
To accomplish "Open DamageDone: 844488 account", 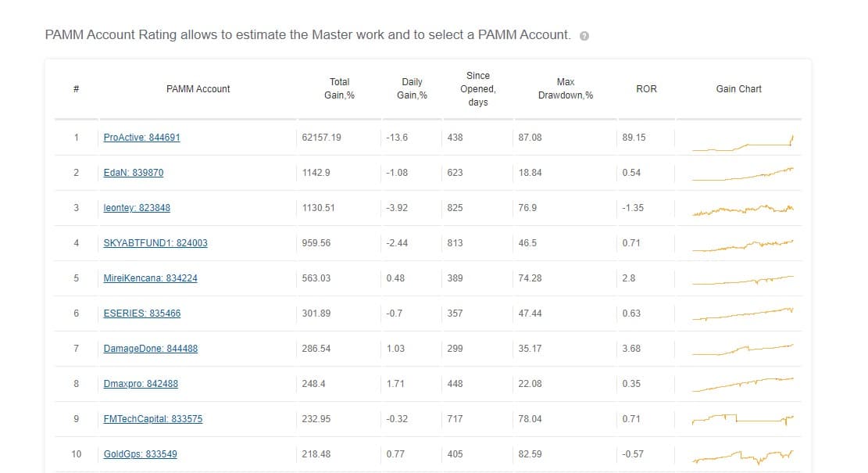I will pyautogui.click(x=151, y=349).
